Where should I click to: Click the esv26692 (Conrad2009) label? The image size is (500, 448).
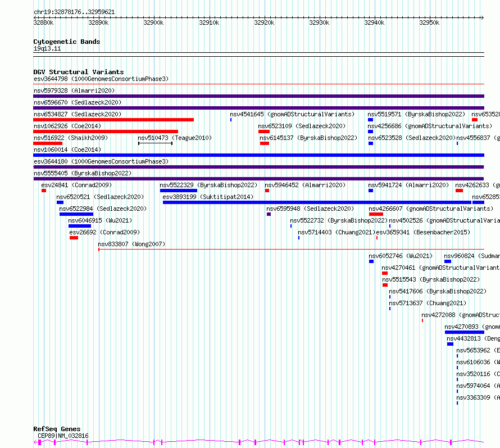coord(104,232)
